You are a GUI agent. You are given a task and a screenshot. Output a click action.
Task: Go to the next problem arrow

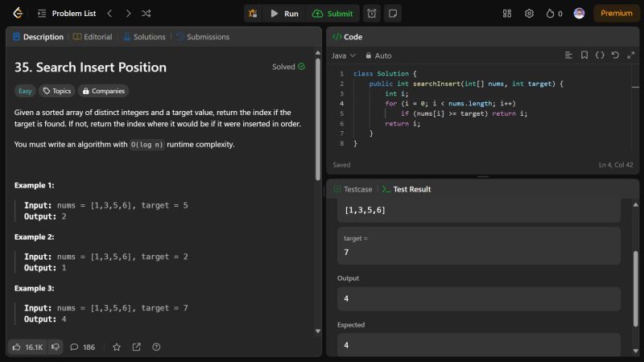(128, 14)
